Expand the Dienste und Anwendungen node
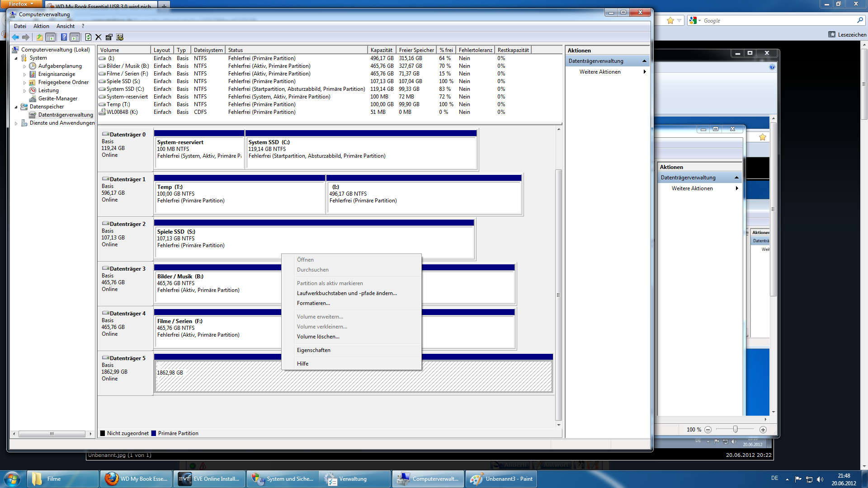Image resolution: width=868 pixels, height=488 pixels. coord(16,123)
